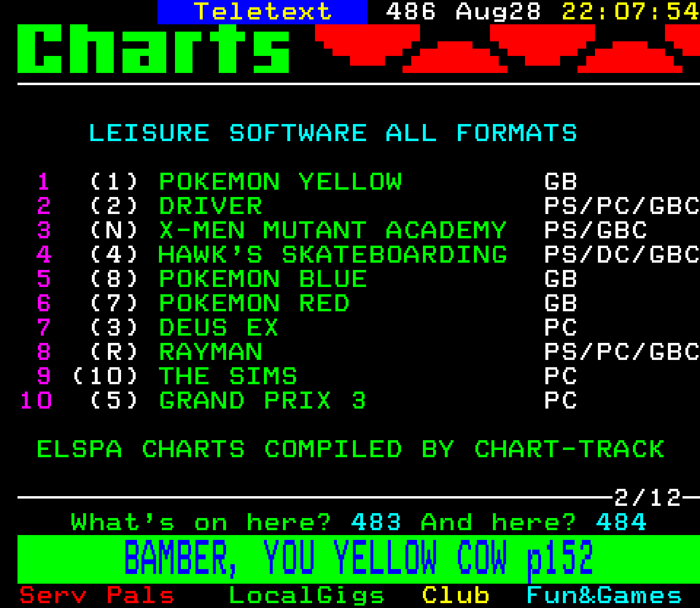Click the What's on here? prompt

[201, 522]
